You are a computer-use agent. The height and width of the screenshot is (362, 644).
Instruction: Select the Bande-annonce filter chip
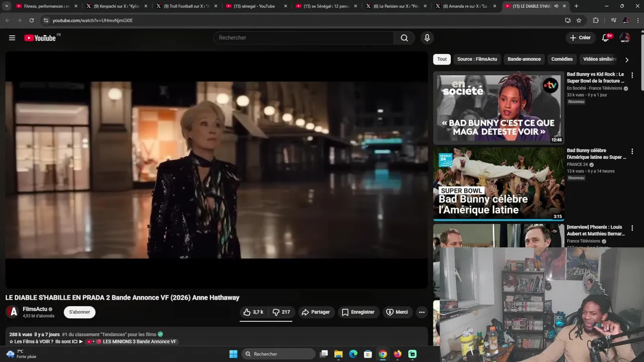tap(524, 59)
